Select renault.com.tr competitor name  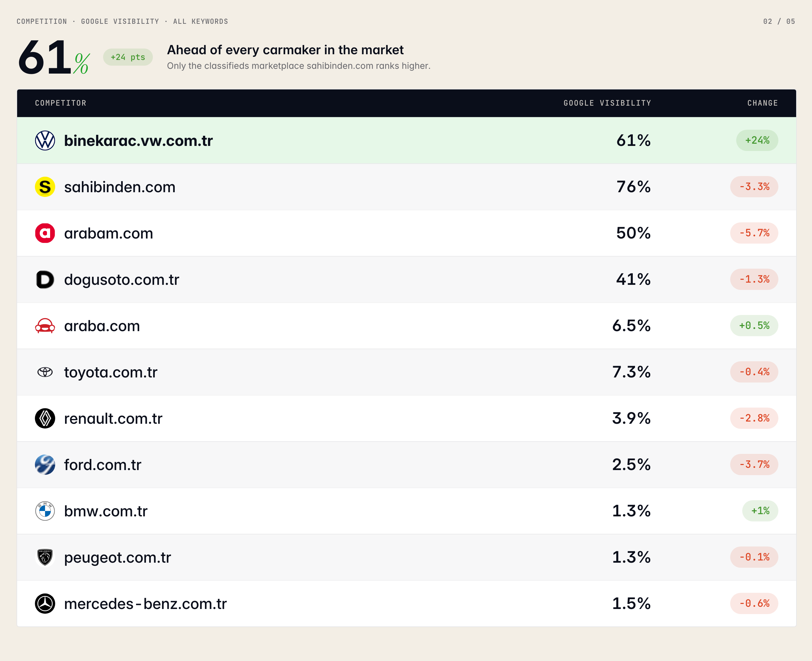[113, 418]
